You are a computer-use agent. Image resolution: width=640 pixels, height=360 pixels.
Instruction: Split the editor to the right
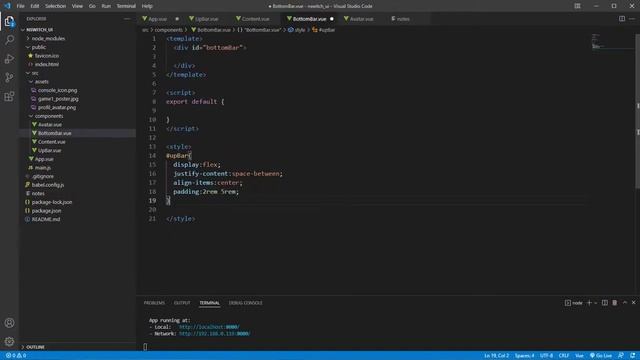tap(622, 19)
